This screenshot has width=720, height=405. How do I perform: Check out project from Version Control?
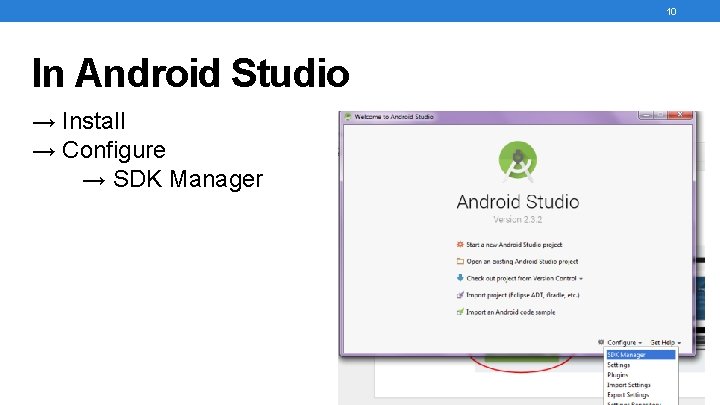(521, 278)
